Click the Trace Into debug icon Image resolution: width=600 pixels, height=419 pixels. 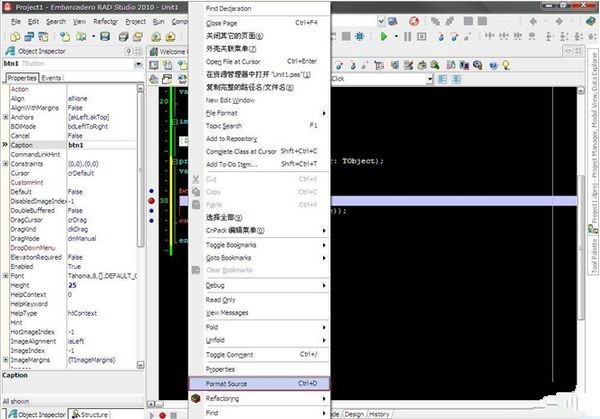point(441,37)
